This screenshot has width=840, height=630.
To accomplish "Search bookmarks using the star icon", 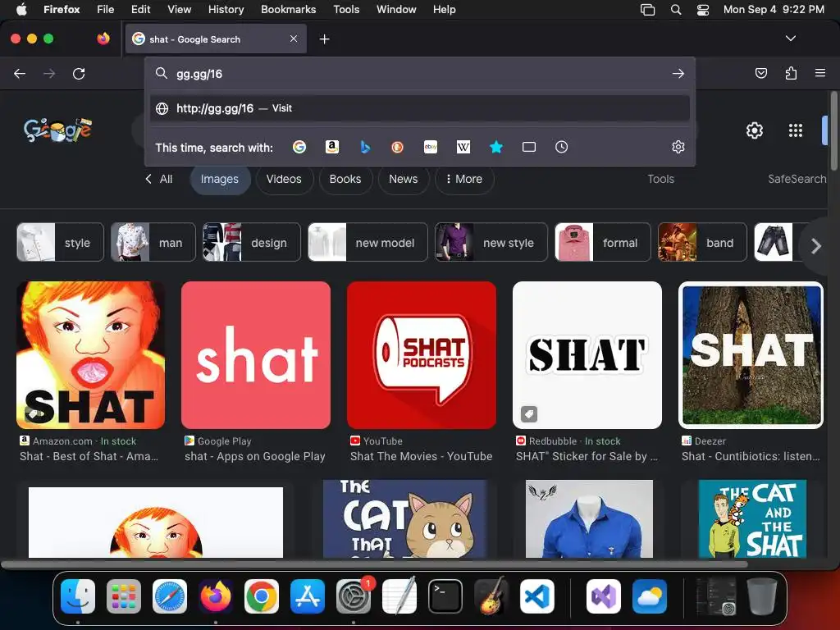I will (496, 147).
